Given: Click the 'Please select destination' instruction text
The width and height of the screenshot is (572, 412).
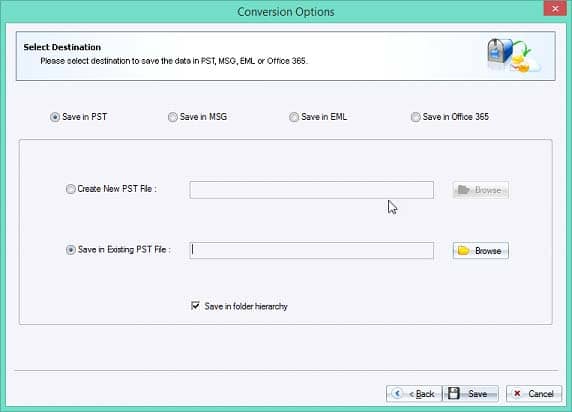Looking at the screenshot, I should (x=174, y=61).
